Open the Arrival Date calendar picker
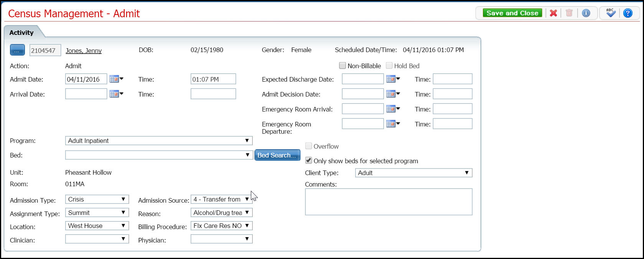Image resolution: width=644 pixels, height=259 pixels. coord(116,94)
